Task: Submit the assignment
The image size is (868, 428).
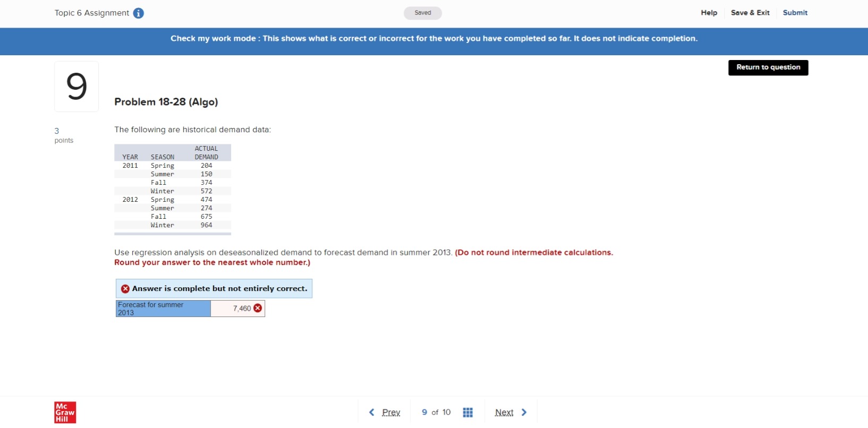Action: 795,13
